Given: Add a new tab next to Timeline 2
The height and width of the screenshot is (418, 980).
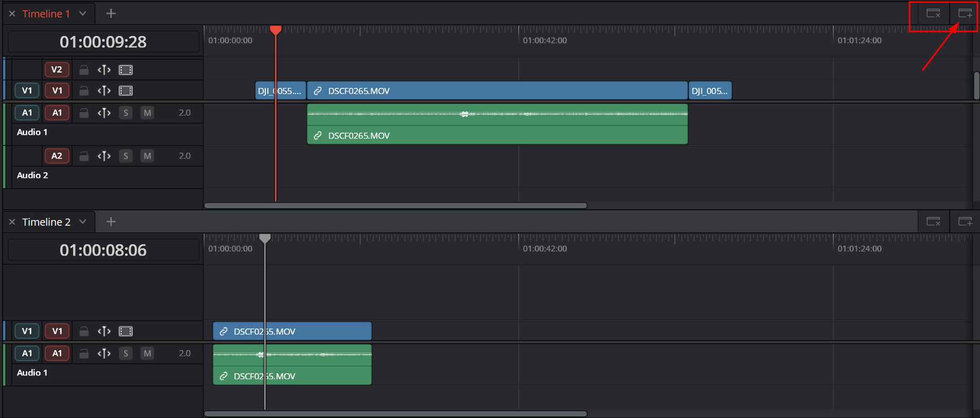Looking at the screenshot, I should point(111,222).
